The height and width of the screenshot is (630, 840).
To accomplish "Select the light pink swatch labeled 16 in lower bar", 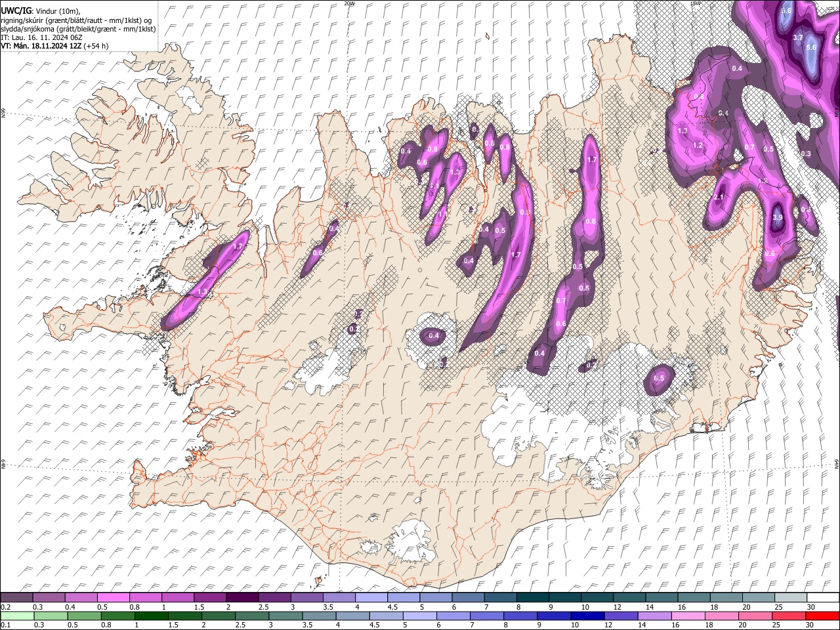I will [x=688, y=616].
